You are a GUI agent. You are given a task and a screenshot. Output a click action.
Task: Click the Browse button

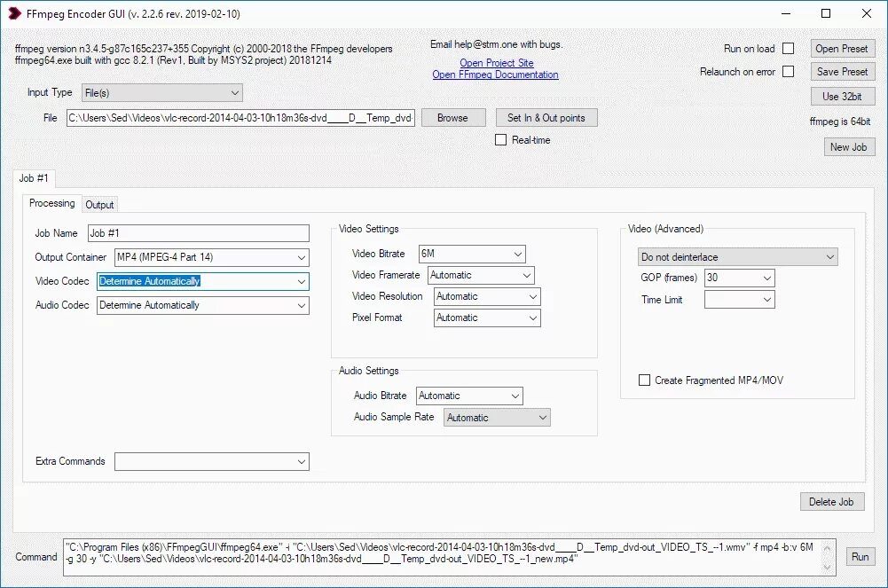tap(453, 118)
